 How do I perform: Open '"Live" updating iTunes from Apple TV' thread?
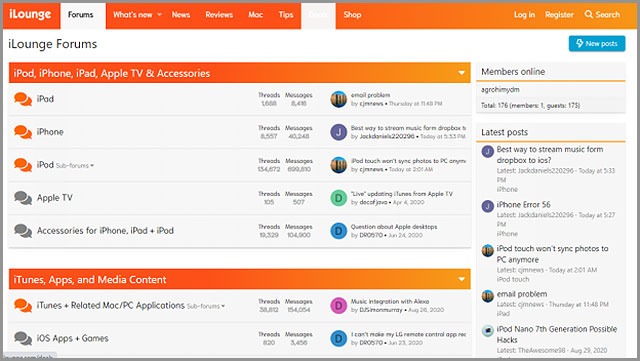[x=402, y=194]
